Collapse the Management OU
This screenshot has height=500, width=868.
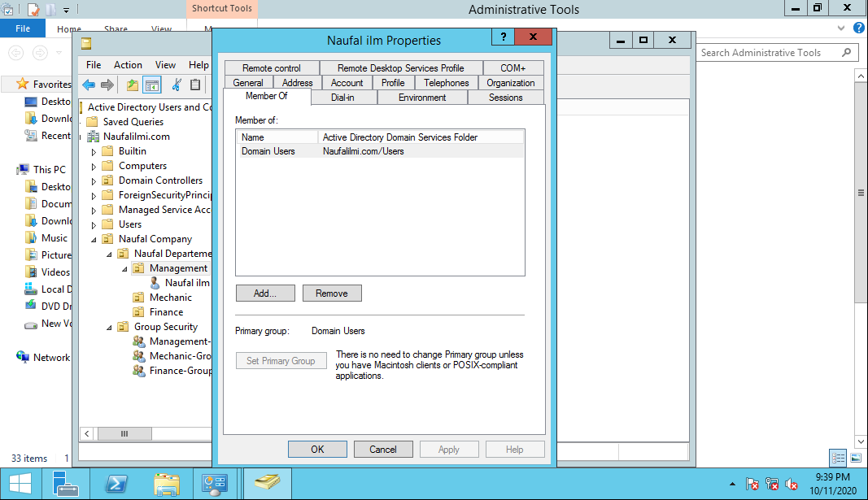tap(124, 269)
